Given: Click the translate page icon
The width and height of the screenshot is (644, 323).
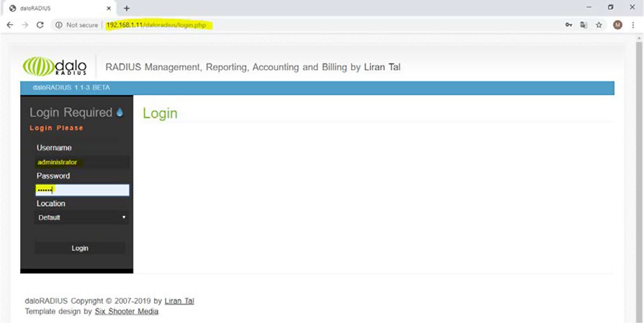Looking at the screenshot, I should 584,25.
